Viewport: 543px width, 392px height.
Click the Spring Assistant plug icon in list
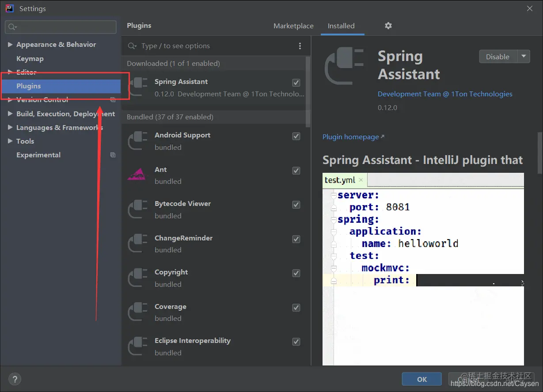click(138, 87)
